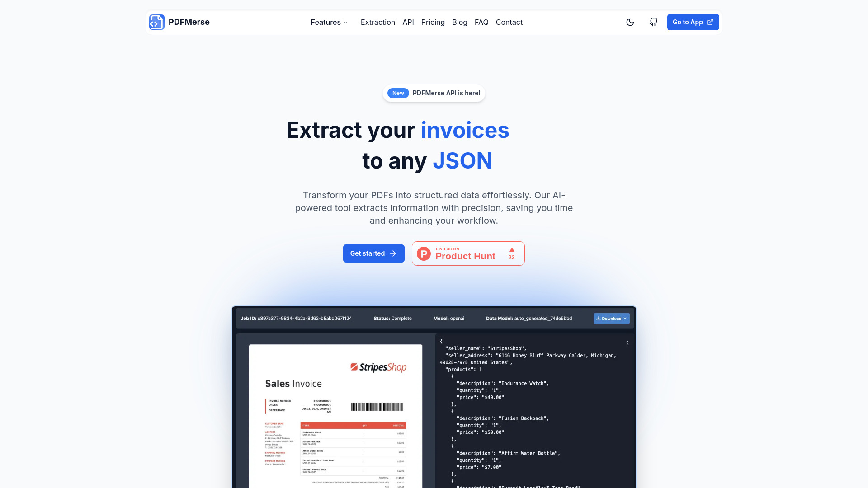Toggle dark mode switch in navbar
The image size is (868, 488).
(630, 22)
